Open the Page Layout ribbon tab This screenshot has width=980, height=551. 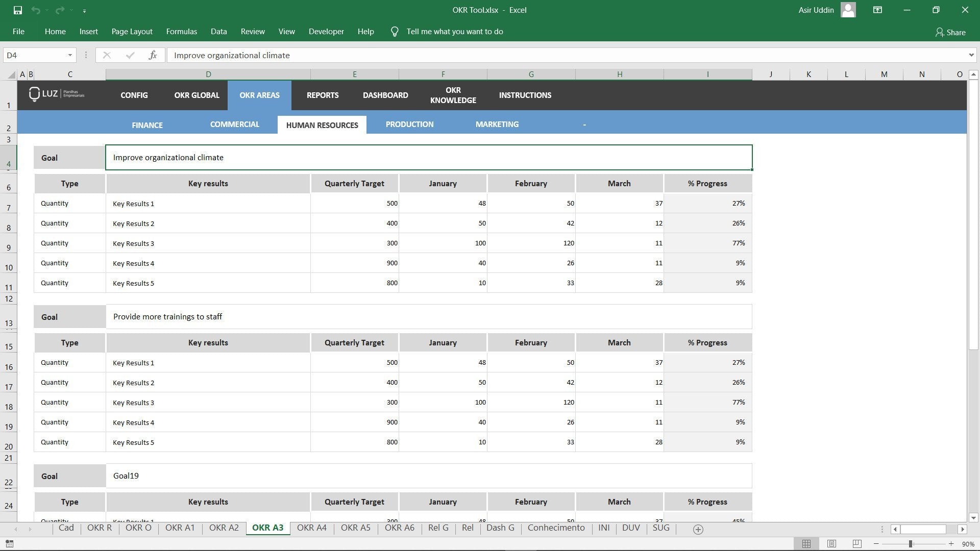[132, 32]
